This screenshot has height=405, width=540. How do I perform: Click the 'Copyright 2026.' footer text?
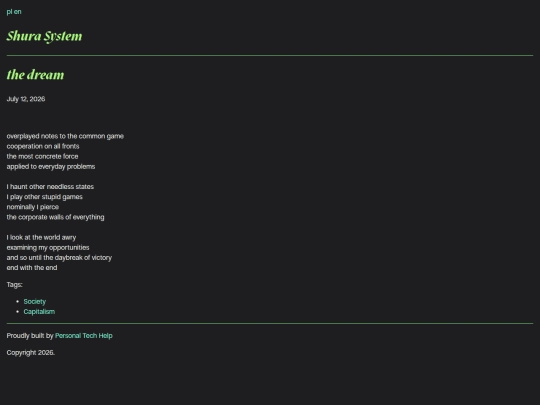[31, 353]
